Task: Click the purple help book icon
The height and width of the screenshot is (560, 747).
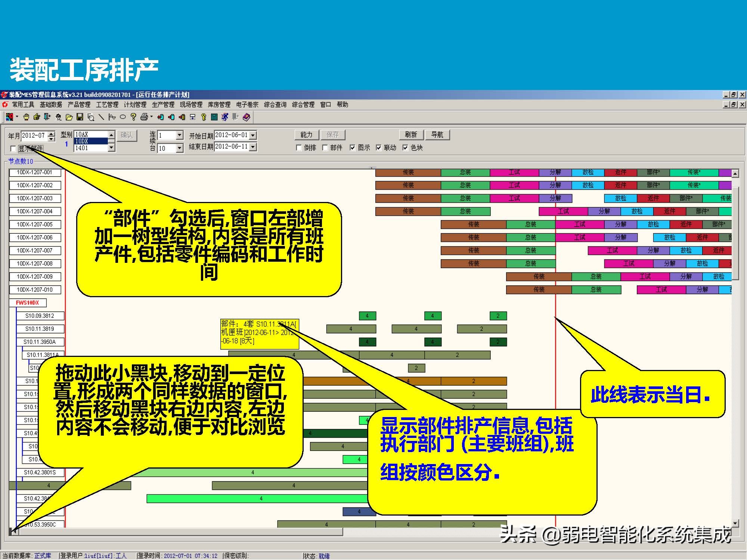Action: pyautogui.click(x=246, y=117)
